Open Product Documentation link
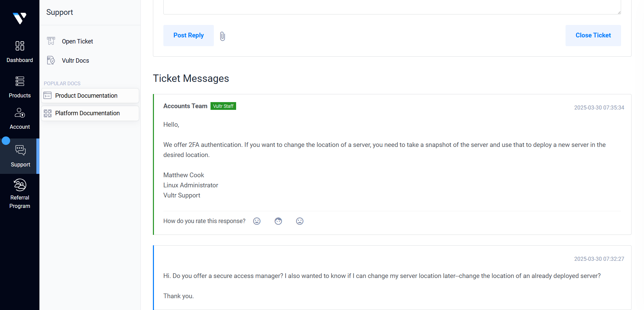The width and height of the screenshot is (644, 310). click(86, 96)
